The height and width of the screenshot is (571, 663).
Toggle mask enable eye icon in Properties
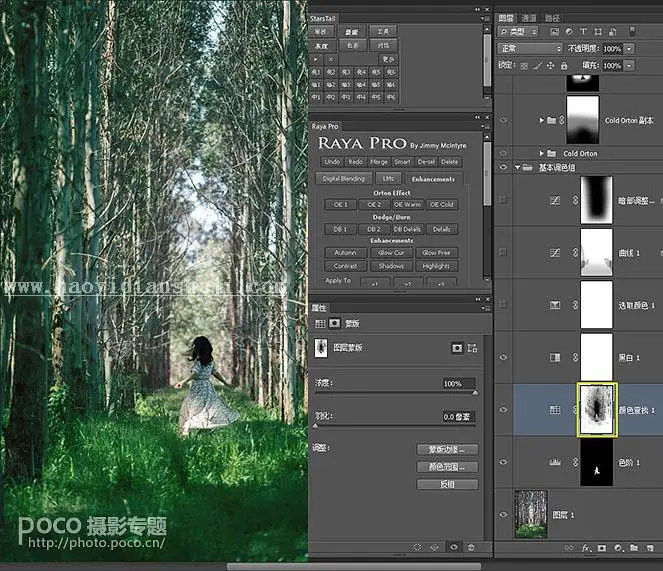[x=454, y=547]
